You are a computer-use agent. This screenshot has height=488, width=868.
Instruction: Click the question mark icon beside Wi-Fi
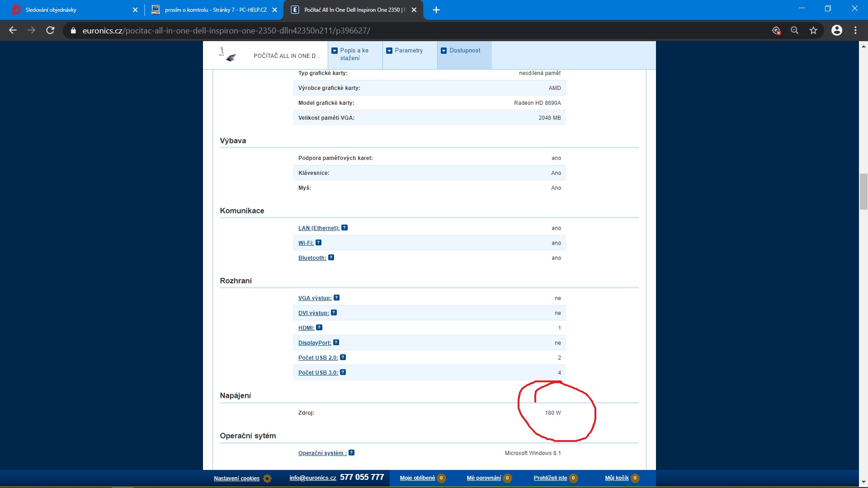[319, 243]
